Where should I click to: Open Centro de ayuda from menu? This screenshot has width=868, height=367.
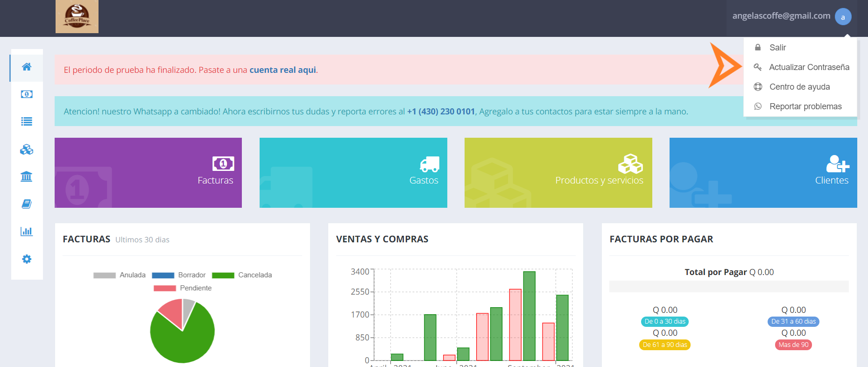point(800,87)
